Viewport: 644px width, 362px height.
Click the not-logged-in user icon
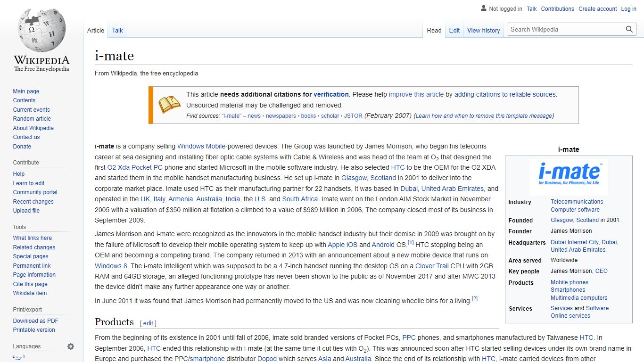483,8
